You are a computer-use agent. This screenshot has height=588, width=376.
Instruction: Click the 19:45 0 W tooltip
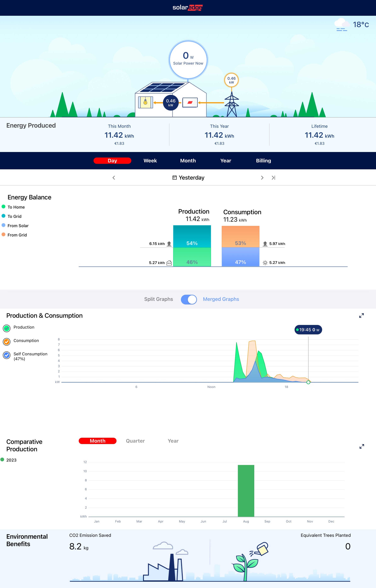tap(308, 330)
